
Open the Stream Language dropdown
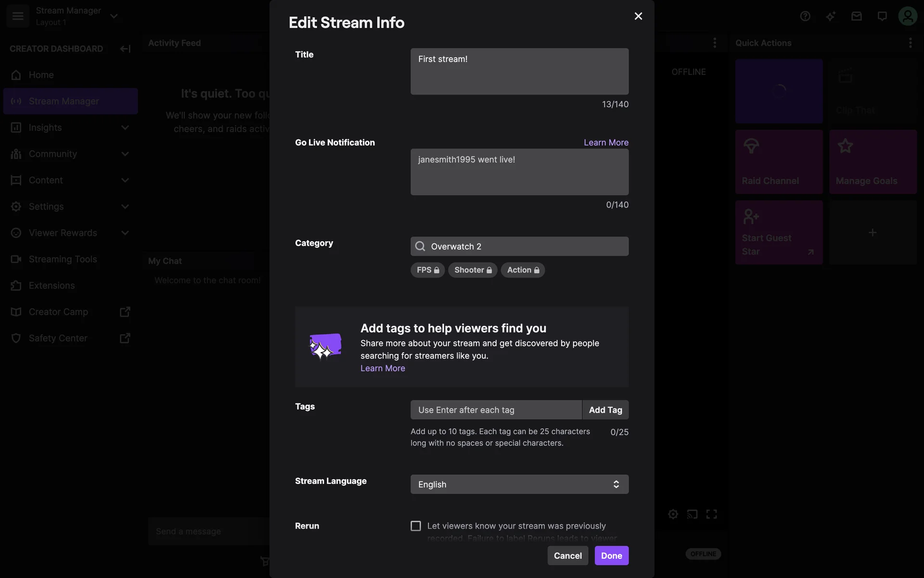tap(519, 484)
